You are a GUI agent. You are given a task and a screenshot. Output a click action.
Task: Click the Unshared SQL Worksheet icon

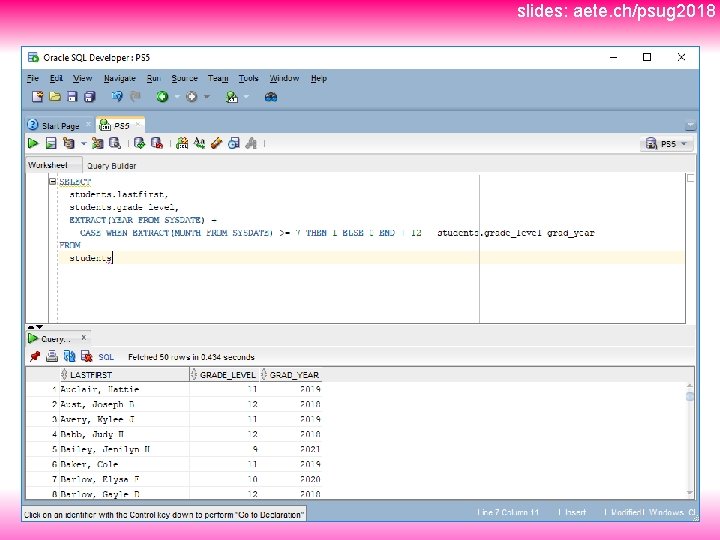[182, 143]
